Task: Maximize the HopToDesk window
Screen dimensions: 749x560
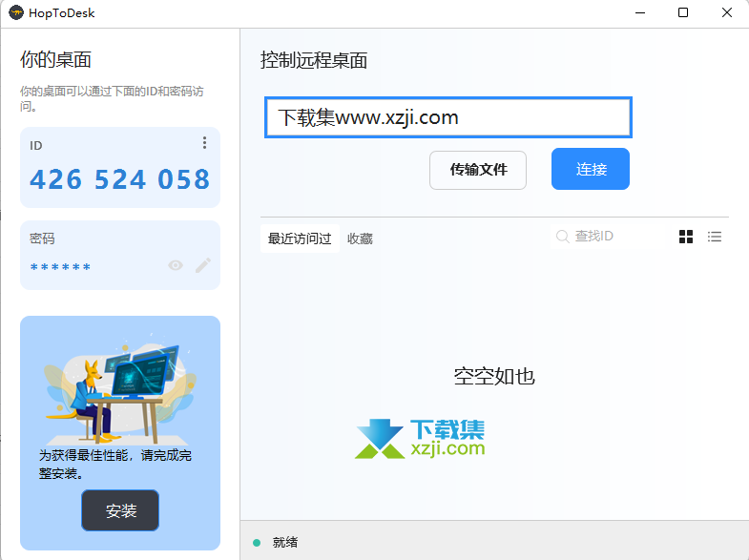Action: 683,13
